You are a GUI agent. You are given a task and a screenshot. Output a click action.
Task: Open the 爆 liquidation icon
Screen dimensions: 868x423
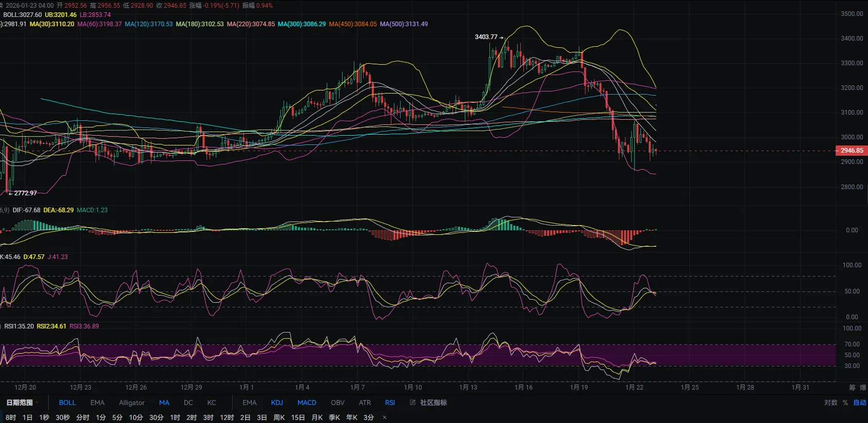tap(863, 388)
